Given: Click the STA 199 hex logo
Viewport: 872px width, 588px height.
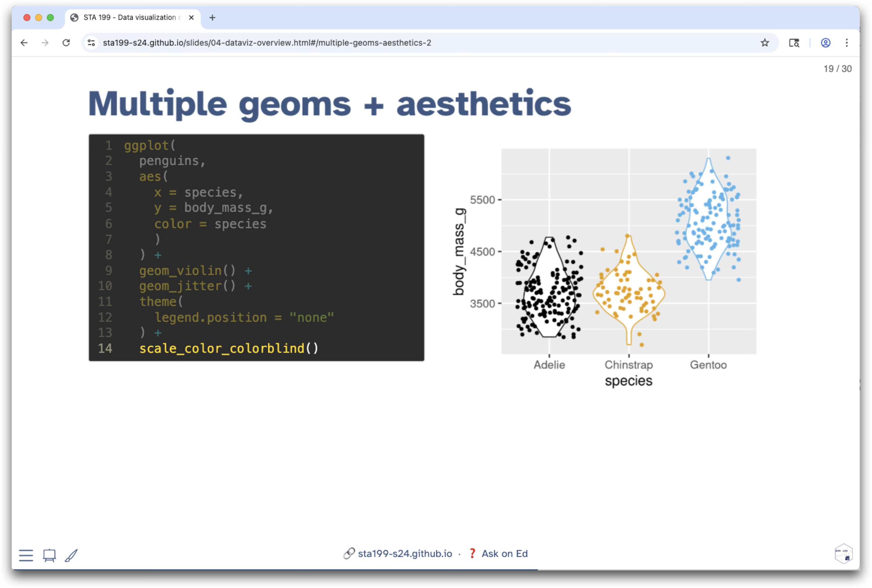Looking at the screenshot, I should pos(844,553).
